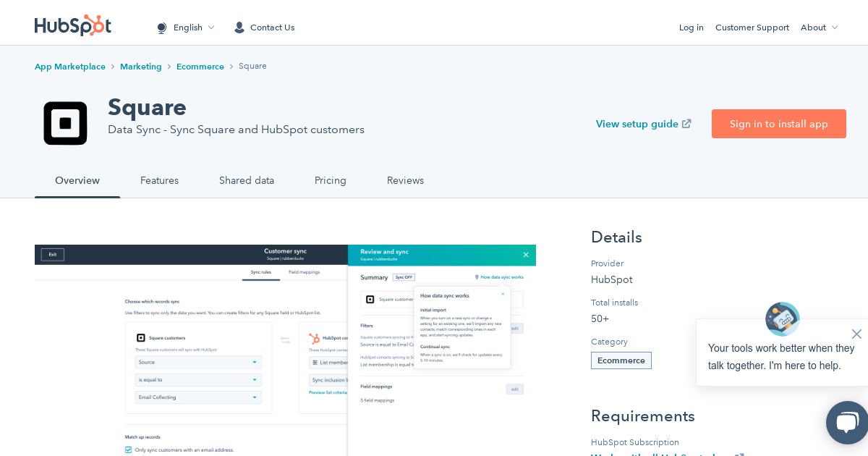Open the Email Collecting filter dropdown

click(x=198, y=397)
